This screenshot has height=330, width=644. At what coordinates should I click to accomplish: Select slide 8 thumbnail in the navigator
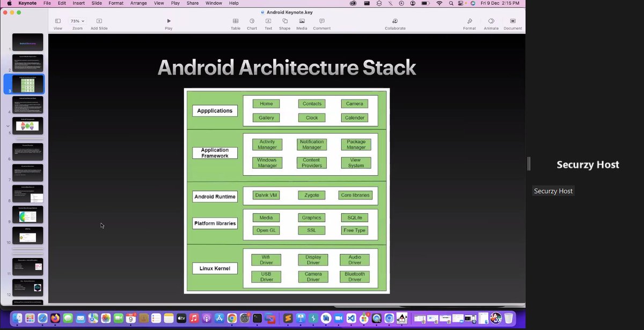coord(28,193)
